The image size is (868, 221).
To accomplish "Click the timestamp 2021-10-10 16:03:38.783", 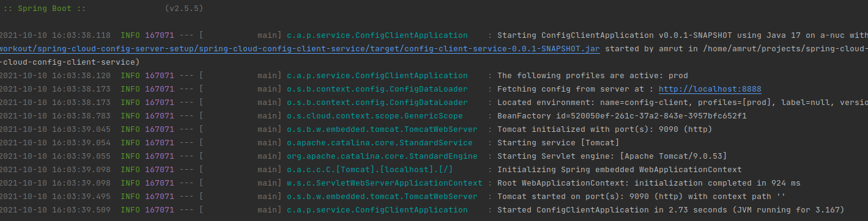I will point(55,116).
